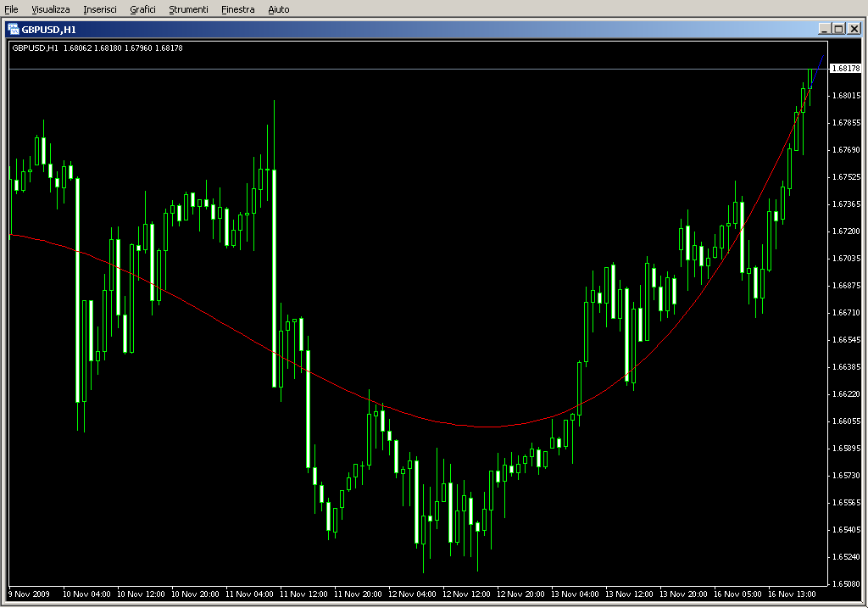Click the 16 Nov 13:00 time label
868x608 pixels.
792,594
